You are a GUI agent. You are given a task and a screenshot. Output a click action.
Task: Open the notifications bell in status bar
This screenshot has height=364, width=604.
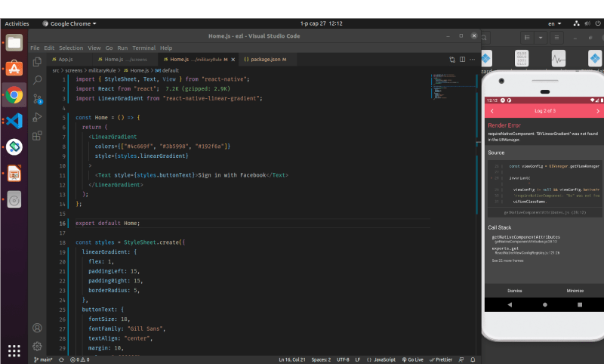(473, 359)
